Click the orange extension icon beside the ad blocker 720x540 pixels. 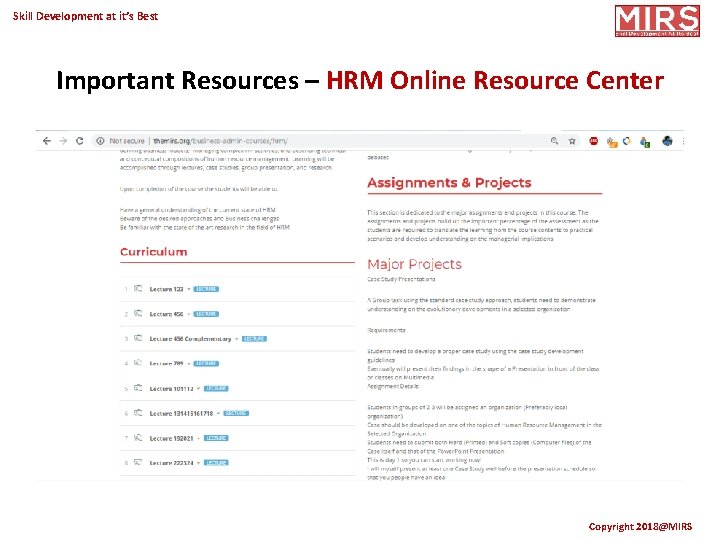pos(612,142)
